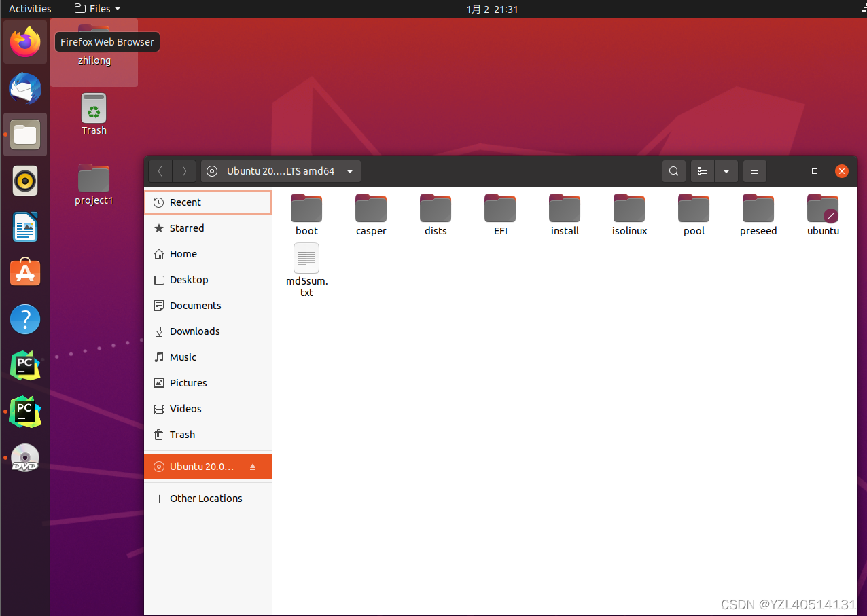Eject the Ubuntu 20.04 disc via sidebar icon
The height and width of the screenshot is (616, 867).
click(x=253, y=467)
